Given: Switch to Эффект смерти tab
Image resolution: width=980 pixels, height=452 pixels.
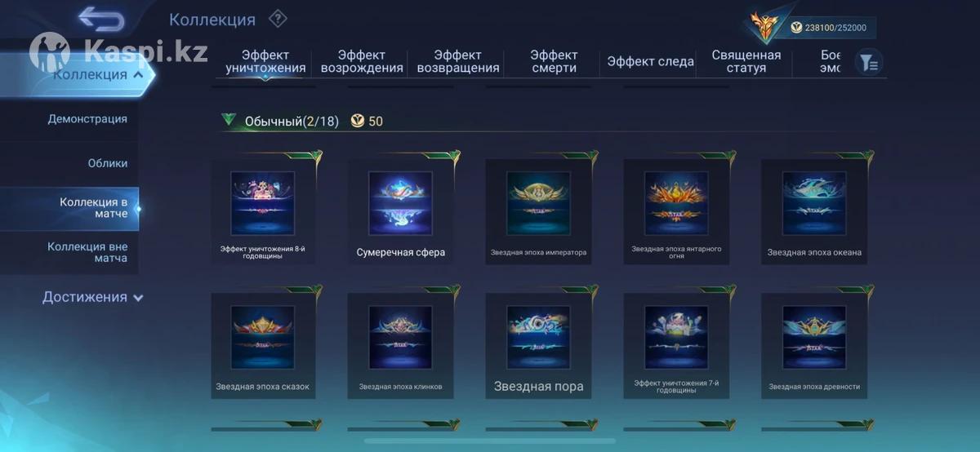Looking at the screenshot, I should point(554,61).
